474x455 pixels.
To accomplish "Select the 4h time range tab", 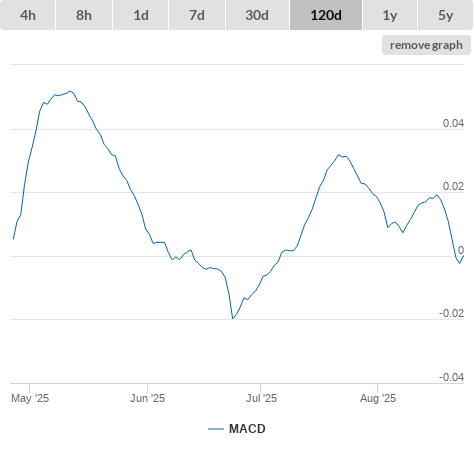I will 28,15.
